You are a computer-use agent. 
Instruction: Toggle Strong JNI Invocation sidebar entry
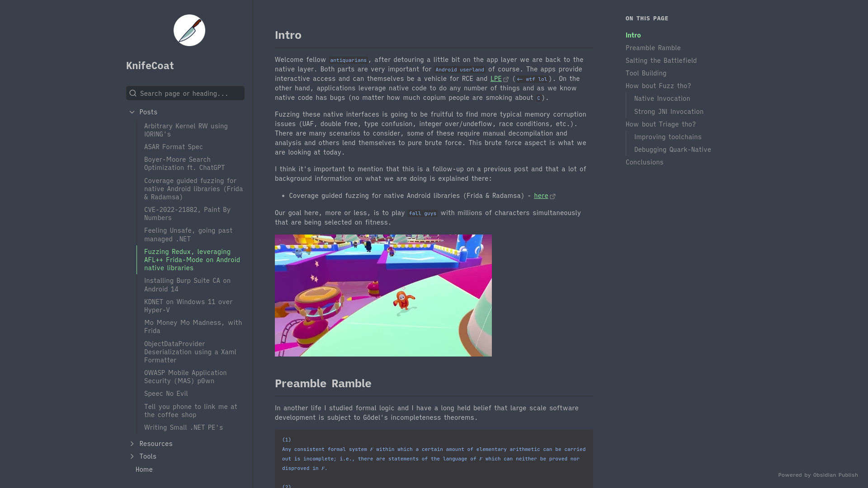point(669,112)
